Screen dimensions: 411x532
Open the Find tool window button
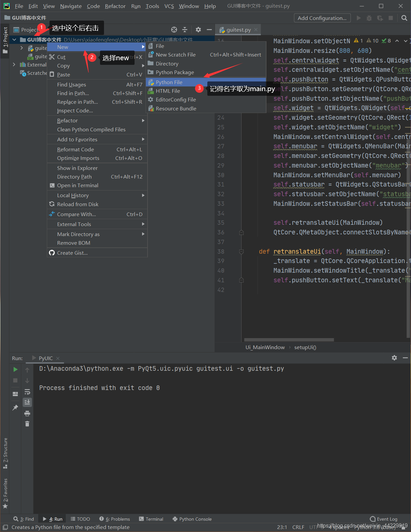24,519
